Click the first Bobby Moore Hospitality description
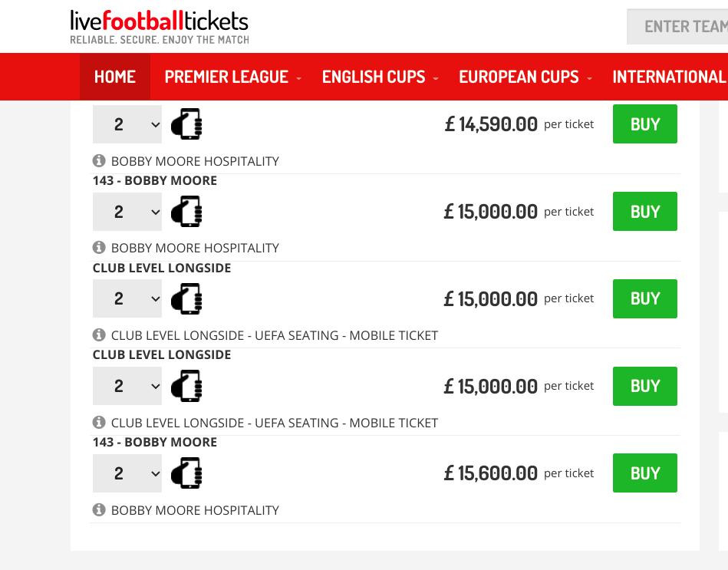 tap(195, 161)
